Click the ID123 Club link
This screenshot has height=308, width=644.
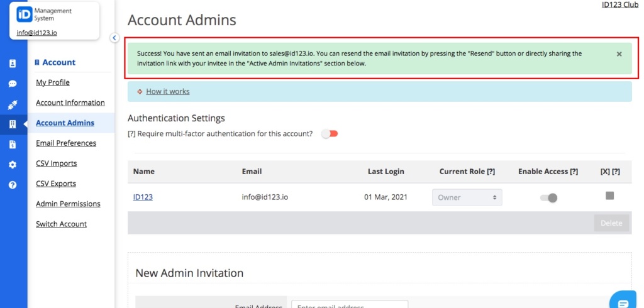coord(619,5)
